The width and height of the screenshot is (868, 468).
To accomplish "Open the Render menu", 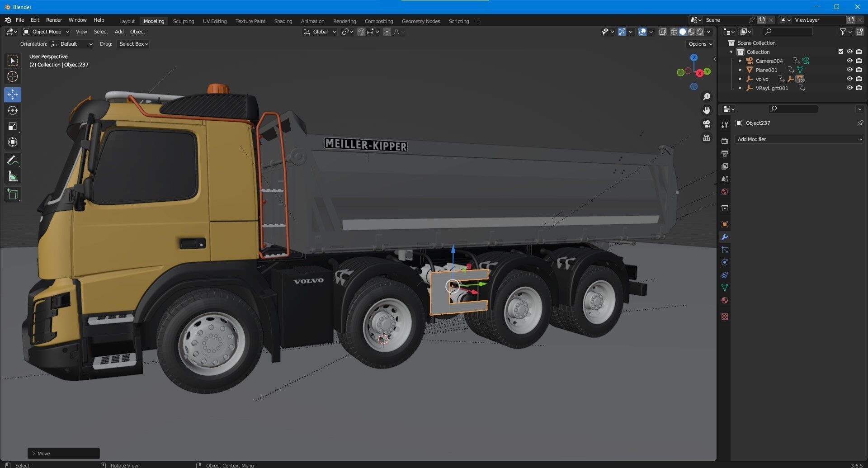I will point(54,20).
